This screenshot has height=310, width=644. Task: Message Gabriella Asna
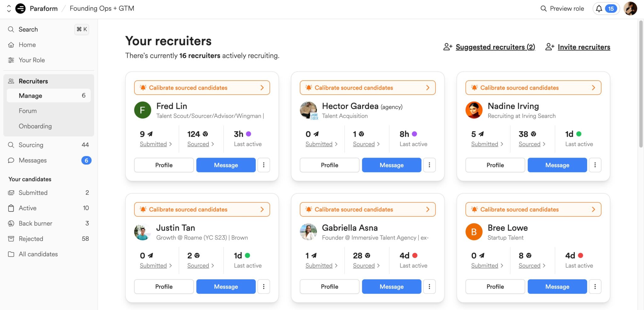click(391, 286)
